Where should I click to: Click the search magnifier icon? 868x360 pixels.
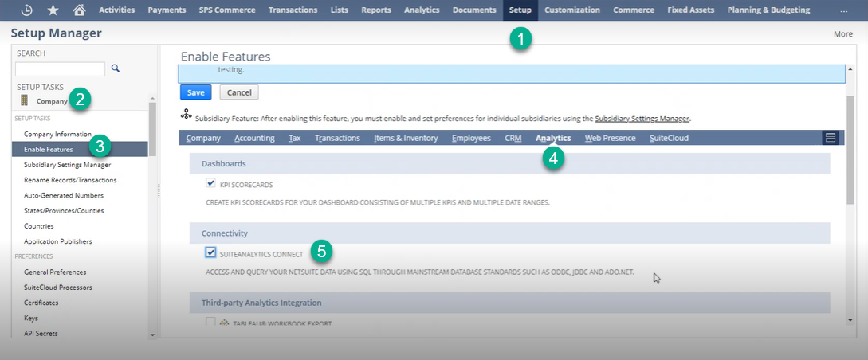[116, 68]
